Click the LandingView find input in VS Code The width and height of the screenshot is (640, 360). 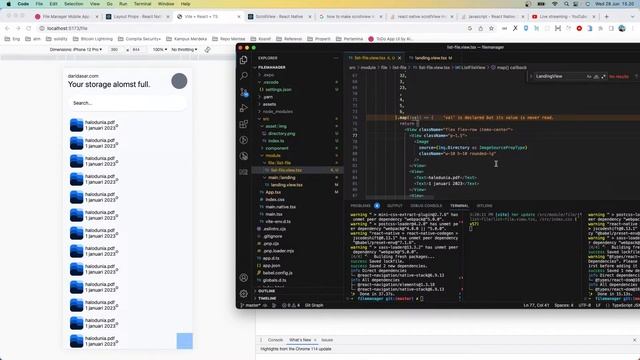(x=559, y=76)
